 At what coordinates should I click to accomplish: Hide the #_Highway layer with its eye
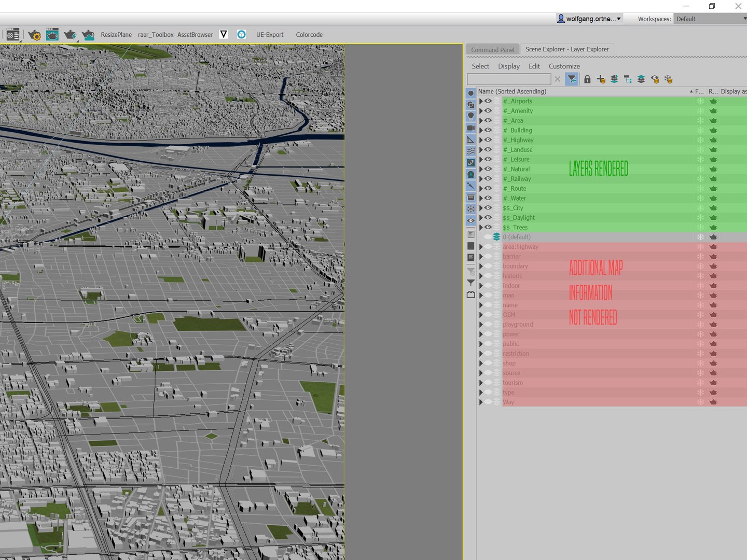coord(488,140)
